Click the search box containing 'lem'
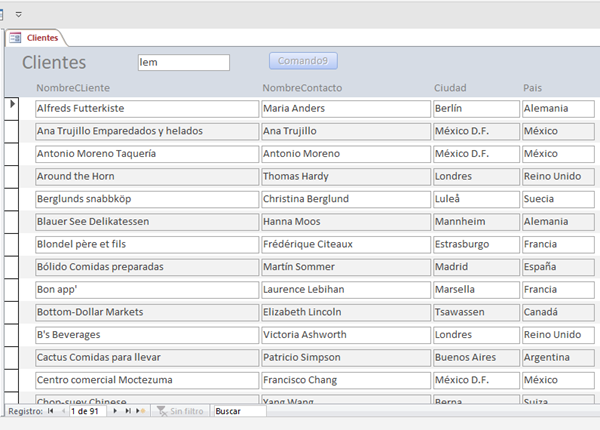Screen dimensions: 600x430 click(184, 62)
